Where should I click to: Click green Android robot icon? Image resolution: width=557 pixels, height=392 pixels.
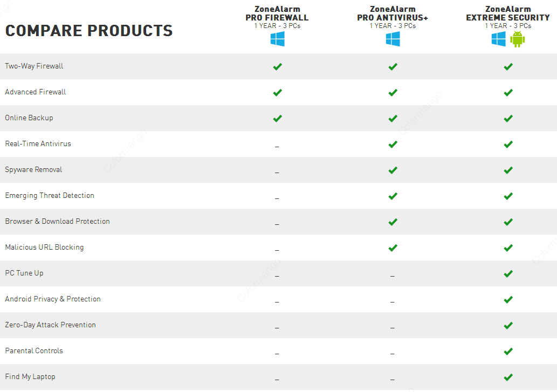point(518,39)
